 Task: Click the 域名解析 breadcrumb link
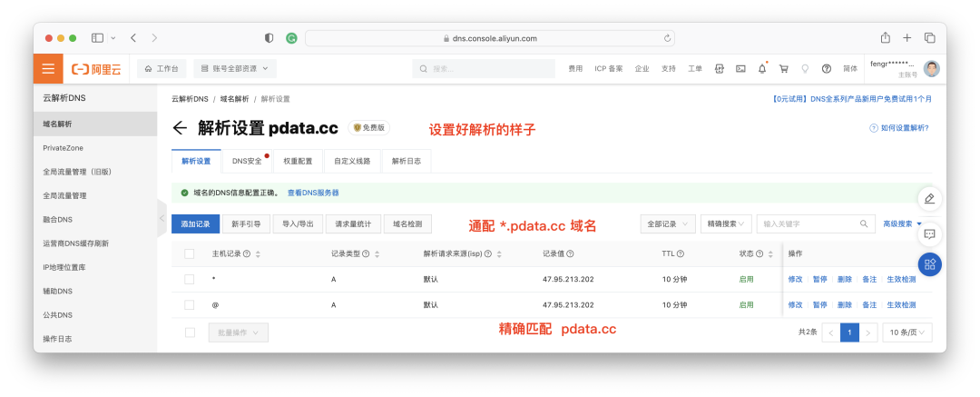coord(234,99)
